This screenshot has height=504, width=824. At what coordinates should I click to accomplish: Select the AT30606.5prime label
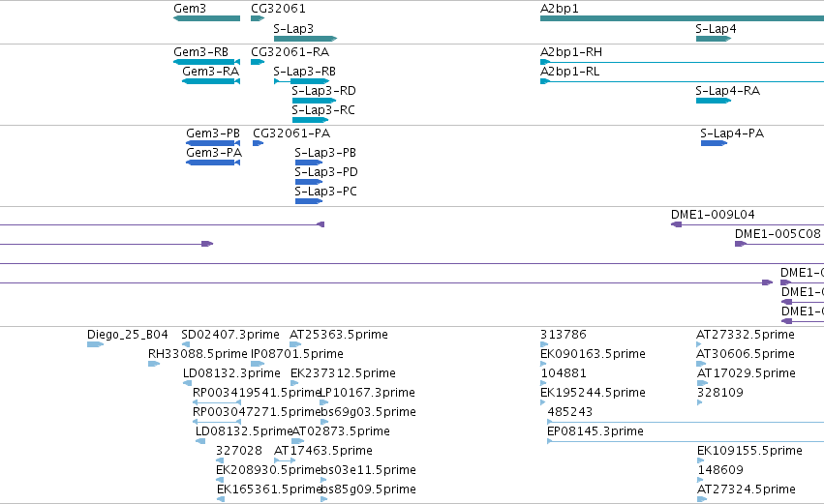pyautogui.click(x=746, y=354)
